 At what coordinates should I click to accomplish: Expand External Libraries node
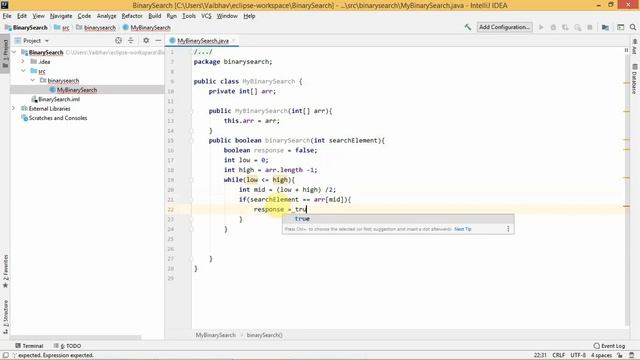13,109
